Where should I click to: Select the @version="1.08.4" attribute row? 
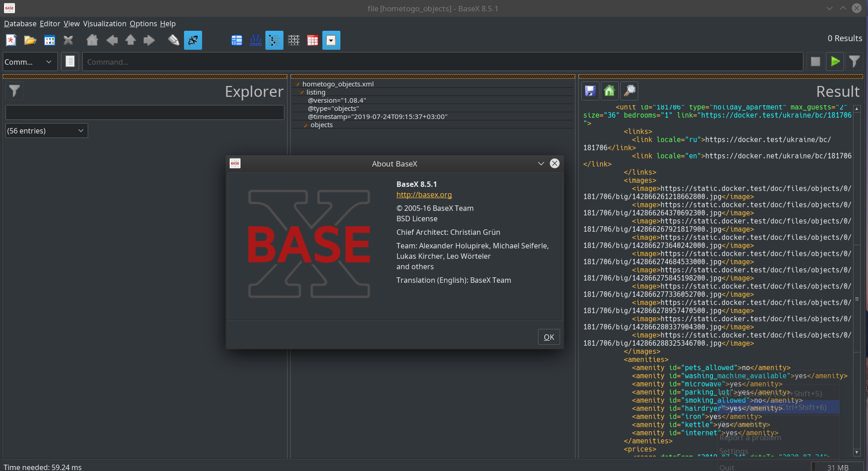click(337, 100)
